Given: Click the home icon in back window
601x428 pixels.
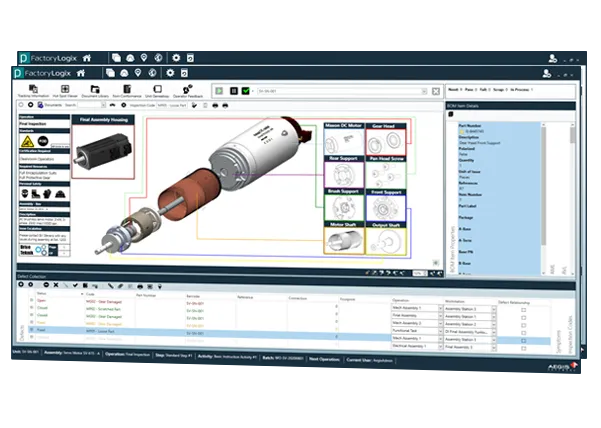Looking at the screenshot, I should click(x=87, y=58).
